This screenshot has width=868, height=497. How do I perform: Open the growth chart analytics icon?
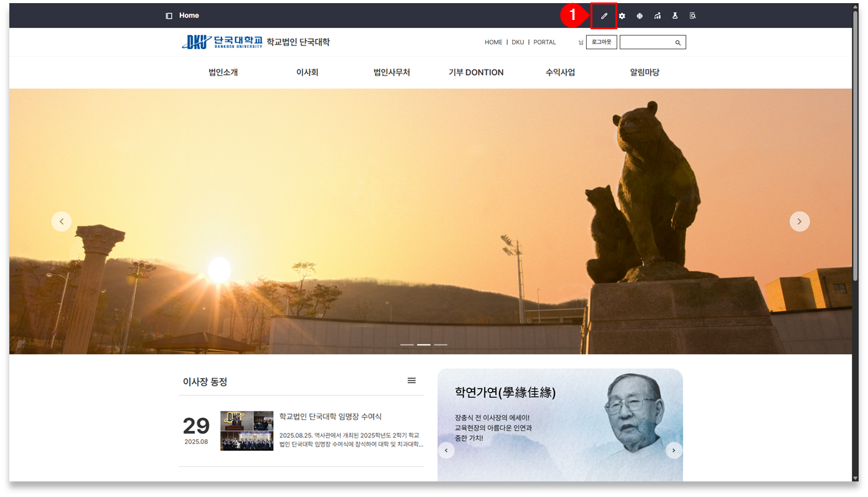tap(657, 16)
